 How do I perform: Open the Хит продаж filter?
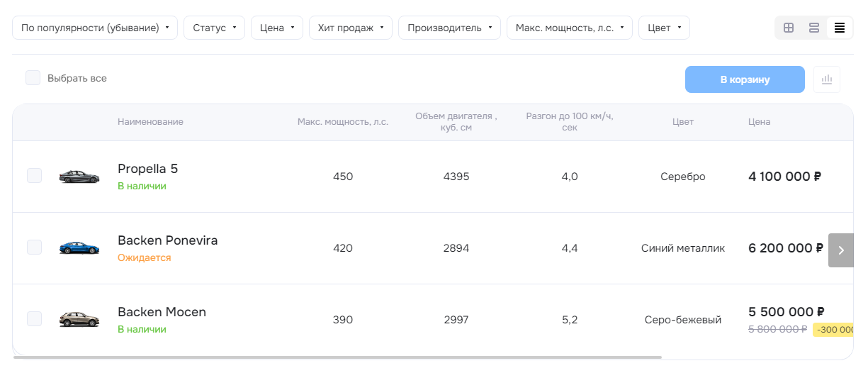351,28
